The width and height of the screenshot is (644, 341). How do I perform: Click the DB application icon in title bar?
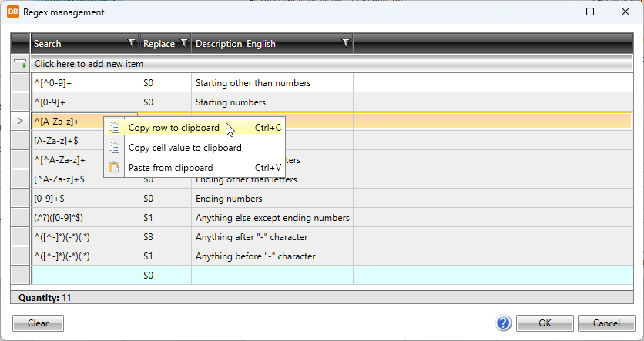coord(12,12)
